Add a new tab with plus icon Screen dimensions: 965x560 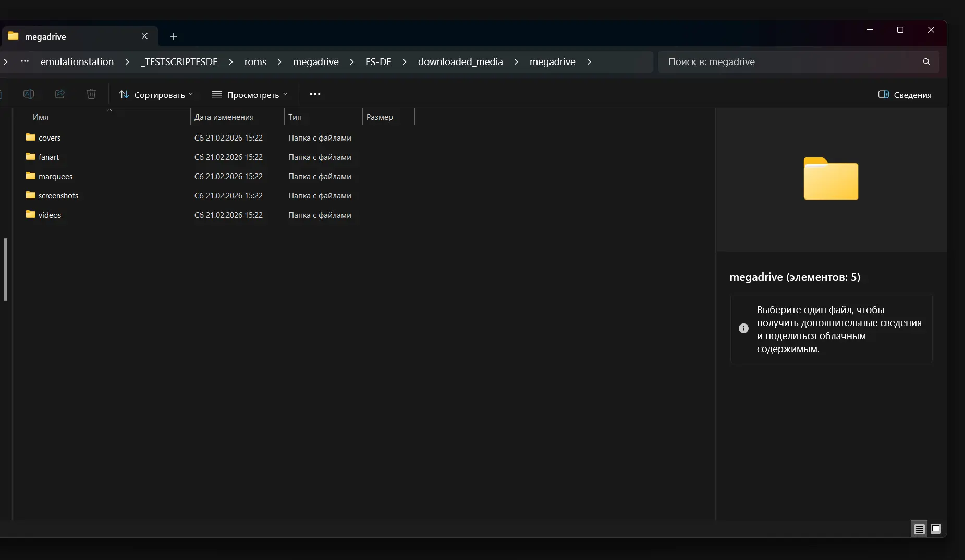pyautogui.click(x=174, y=36)
